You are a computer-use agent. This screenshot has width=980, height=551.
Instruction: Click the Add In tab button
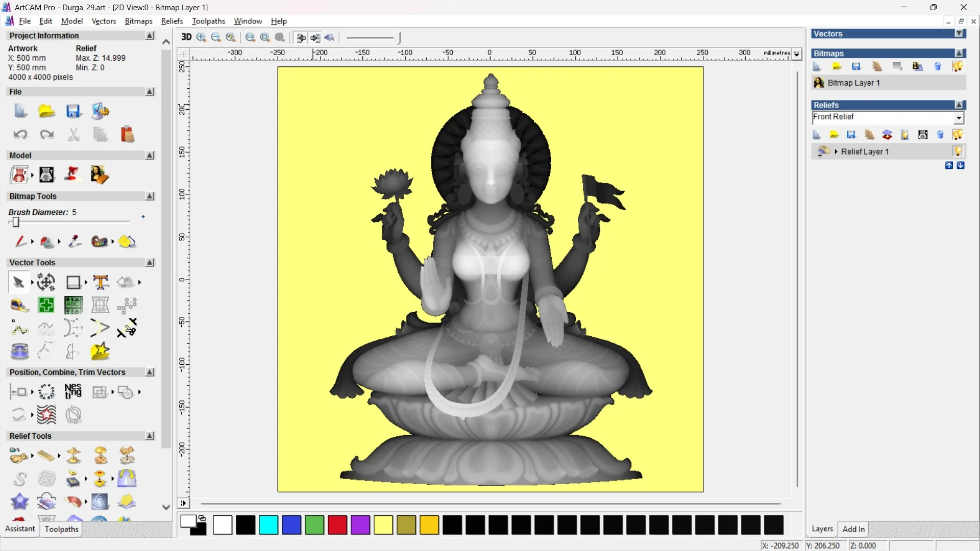[x=853, y=529]
